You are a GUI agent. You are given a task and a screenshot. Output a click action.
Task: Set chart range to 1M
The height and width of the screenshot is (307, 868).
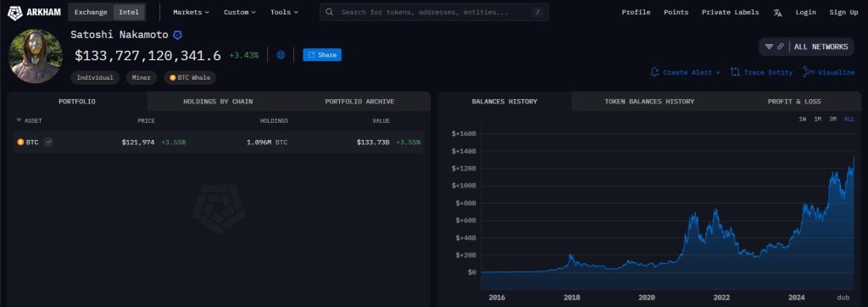818,119
